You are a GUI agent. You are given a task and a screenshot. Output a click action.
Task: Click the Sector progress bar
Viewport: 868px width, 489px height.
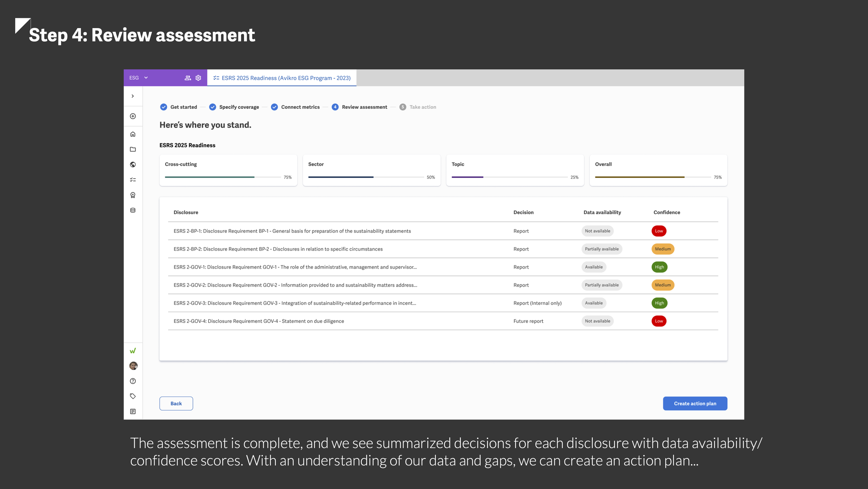coord(366,177)
